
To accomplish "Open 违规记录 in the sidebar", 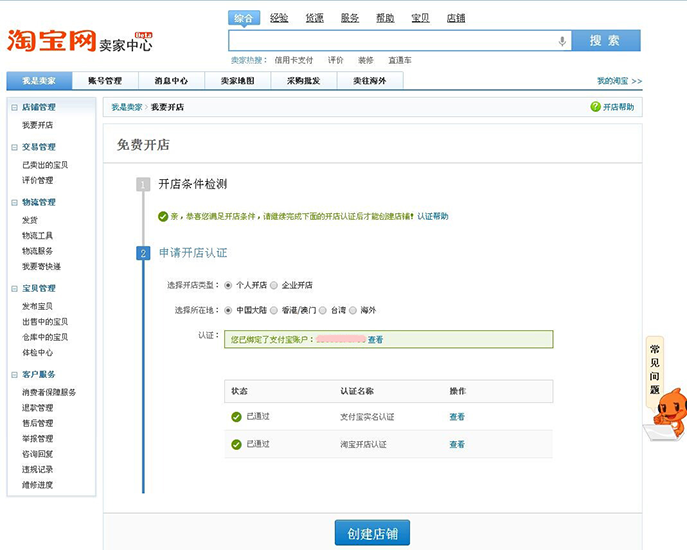I will [38, 469].
